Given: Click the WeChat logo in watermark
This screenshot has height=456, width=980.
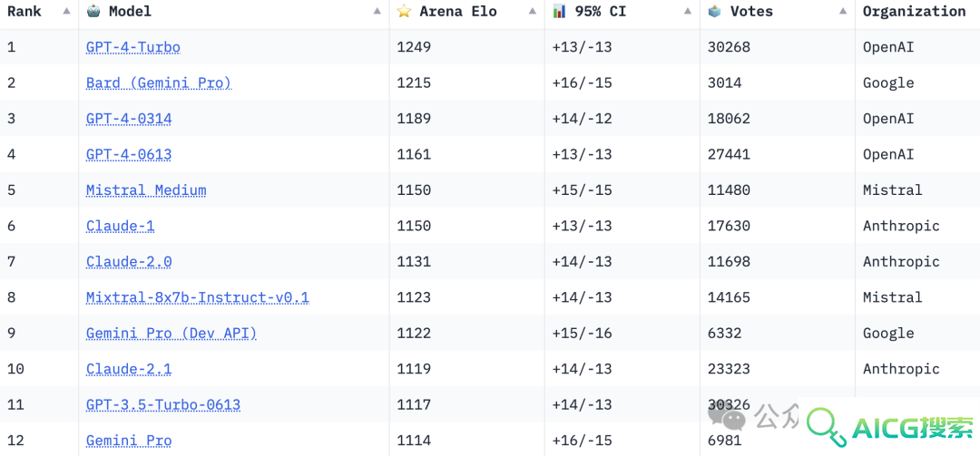Looking at the screenshot, I should click(728, 415).
